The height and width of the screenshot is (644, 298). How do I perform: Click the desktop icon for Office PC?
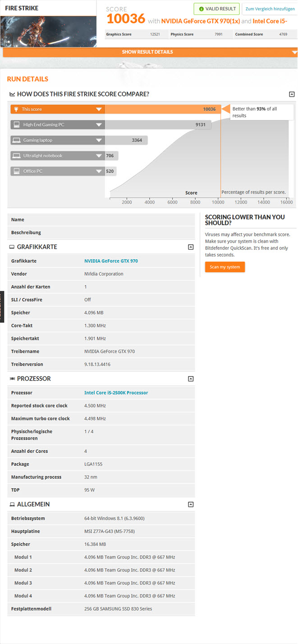[16, 171]
